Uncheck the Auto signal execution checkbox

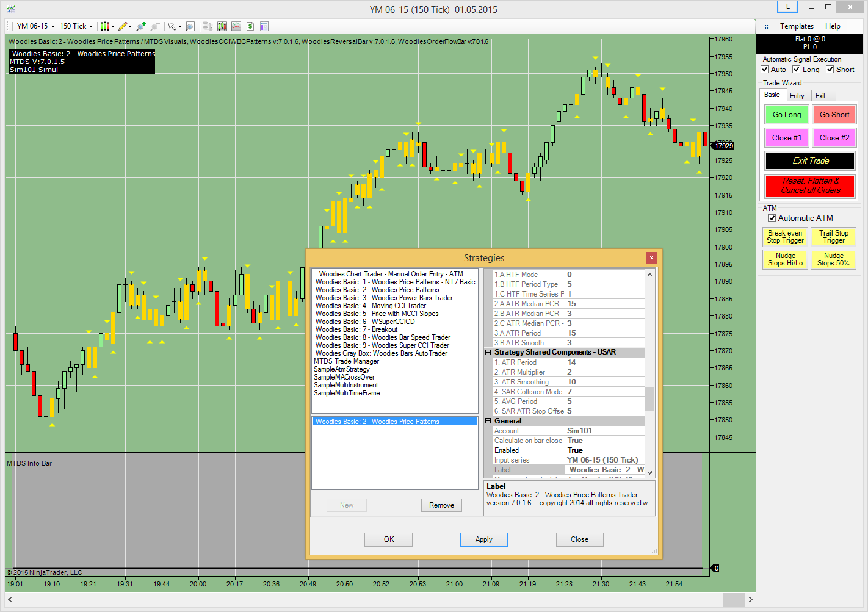[765, 70]
